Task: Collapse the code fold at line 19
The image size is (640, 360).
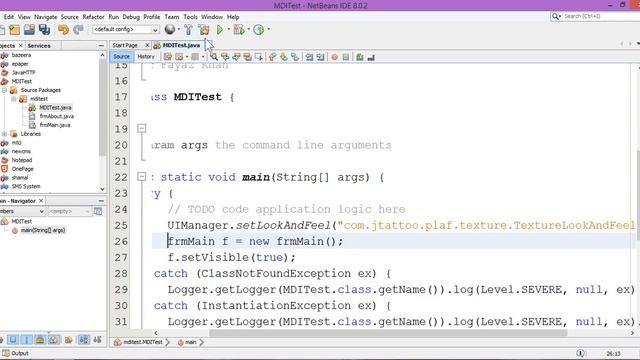Action: point(142,129)
